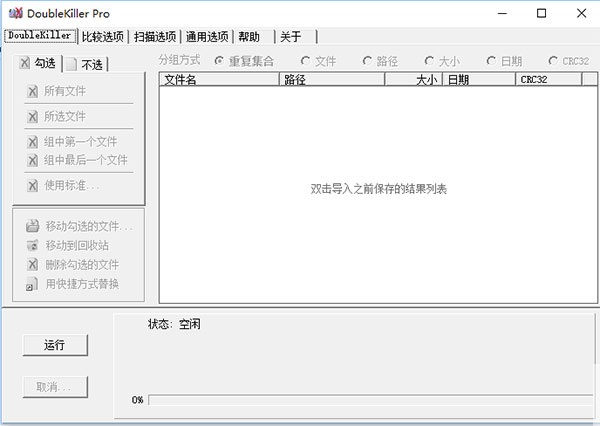Select the CRC32 grouping radio button
The image size is (600, 426).
[x=553, y=61]
